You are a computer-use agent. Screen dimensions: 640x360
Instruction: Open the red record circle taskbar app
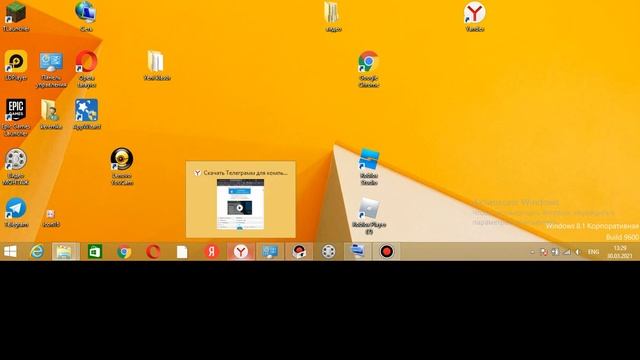tap(387, 251)
